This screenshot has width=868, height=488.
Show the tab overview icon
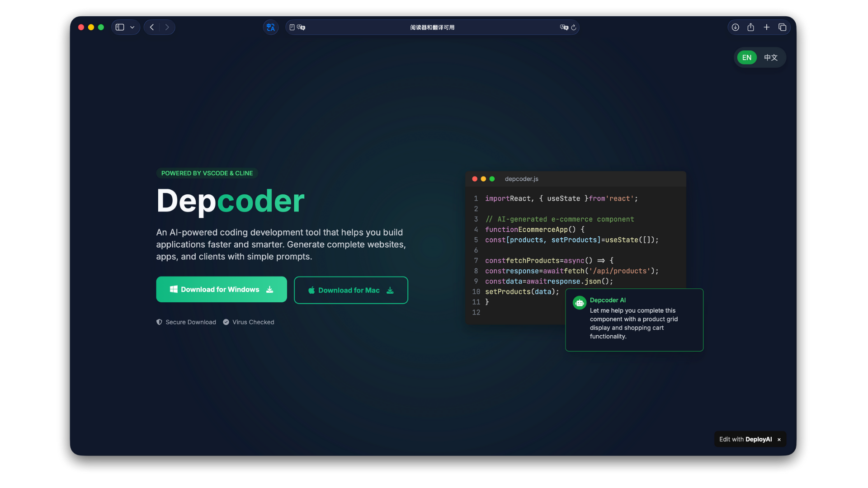pyautogui.click(x=782, y=27)
